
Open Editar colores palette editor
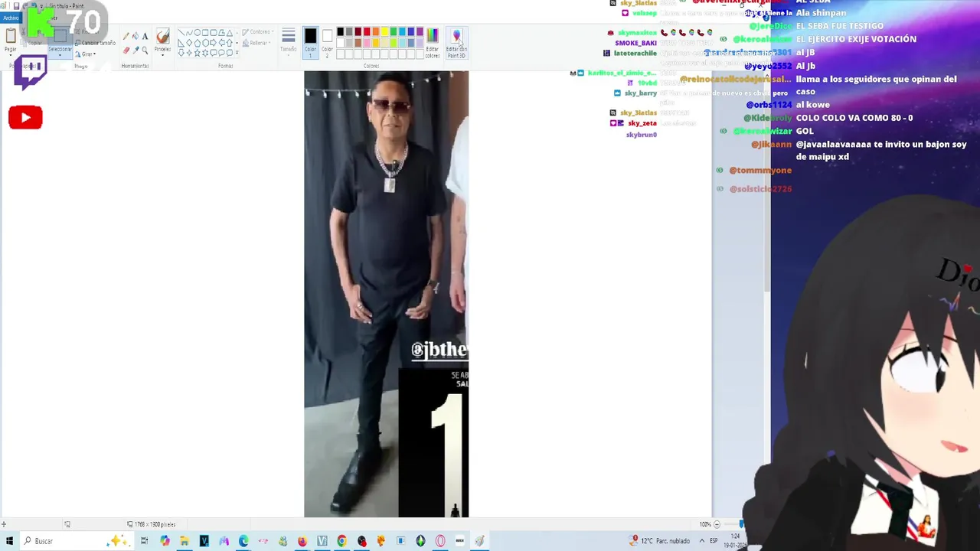(x=433, y=43)
